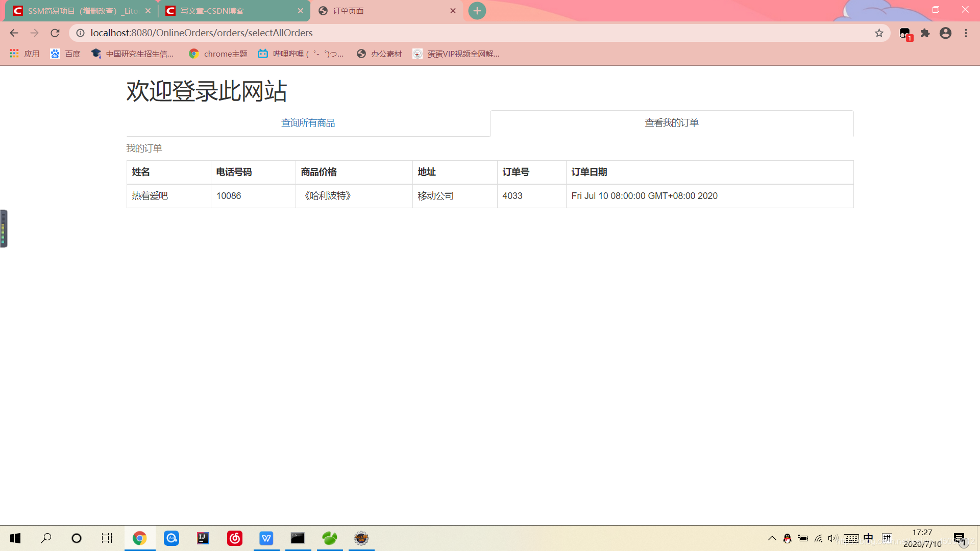Screen dimensions: 980x551
Task: Close the 写文章-CSDN博客 tab
Action: 301,11
